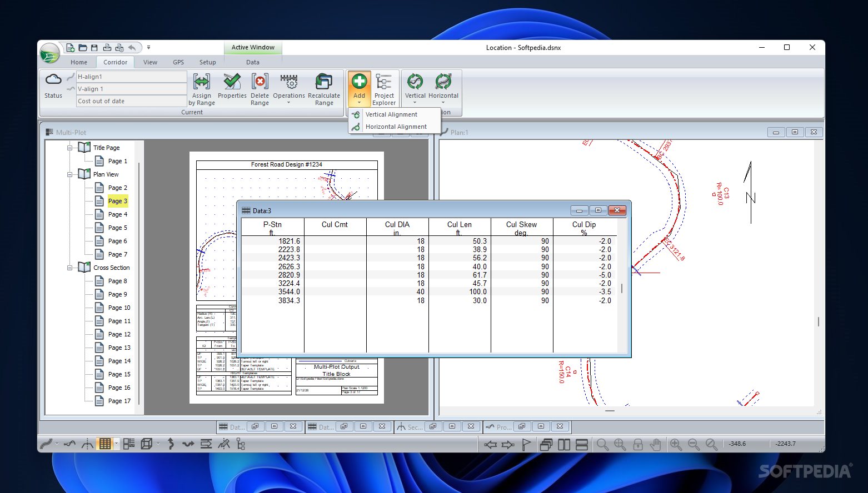This screenshot has height=493, width=868.
Task: Select Page 10 in the Cross Section tree
Action: [x=119, y=308]
